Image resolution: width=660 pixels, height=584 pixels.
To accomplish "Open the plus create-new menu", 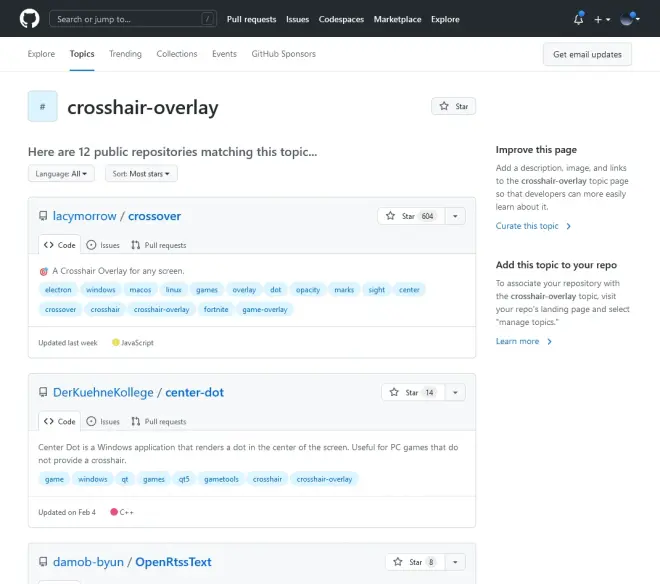I will pyautogui.click(x=601, y=19).
